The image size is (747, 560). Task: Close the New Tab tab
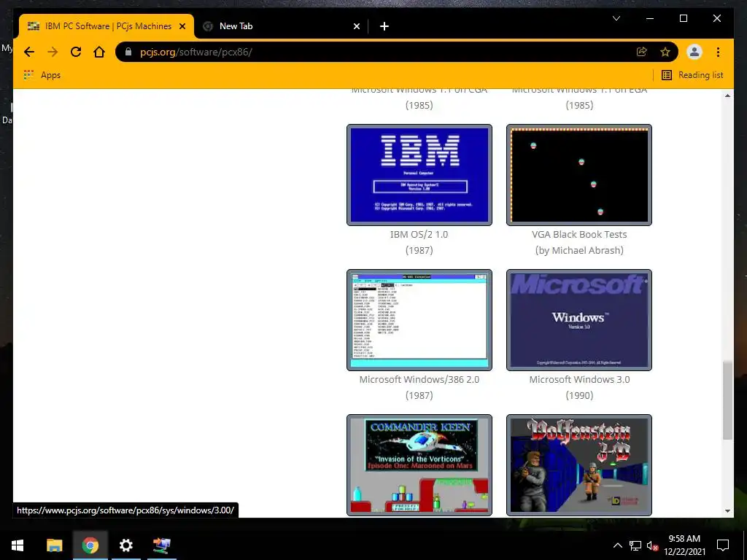coord(356,26)
